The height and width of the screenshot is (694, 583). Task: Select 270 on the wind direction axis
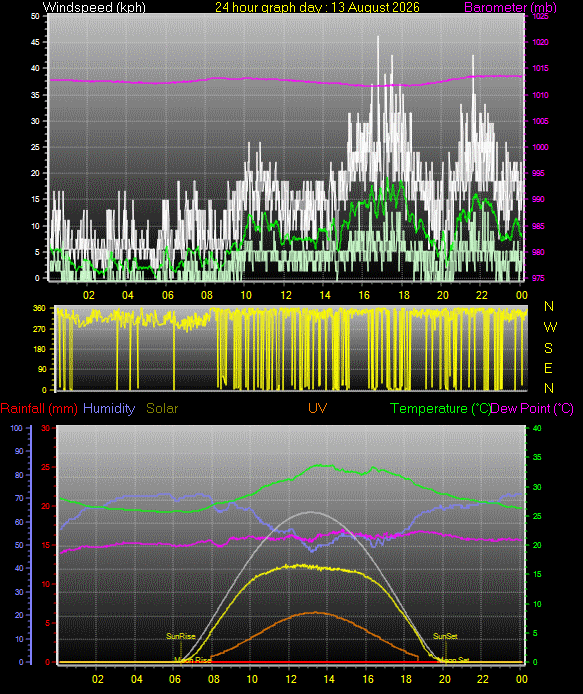[x=40, y=329]
